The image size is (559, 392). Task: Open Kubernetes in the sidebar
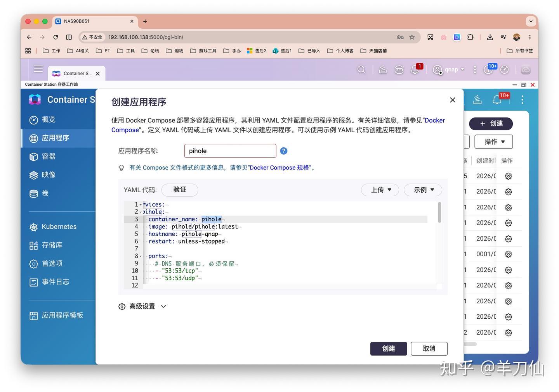click(x=59, y=227)
